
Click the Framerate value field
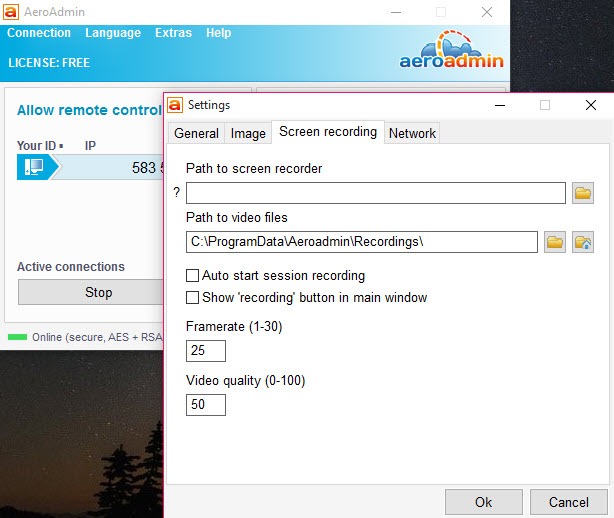click(206, 351)
